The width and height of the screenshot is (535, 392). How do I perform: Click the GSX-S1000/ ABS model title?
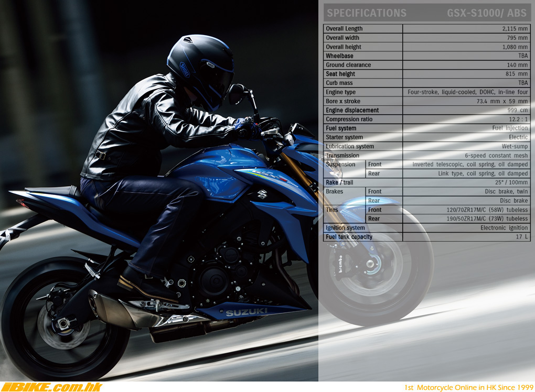pyautogui.click(x=487, y=13)
